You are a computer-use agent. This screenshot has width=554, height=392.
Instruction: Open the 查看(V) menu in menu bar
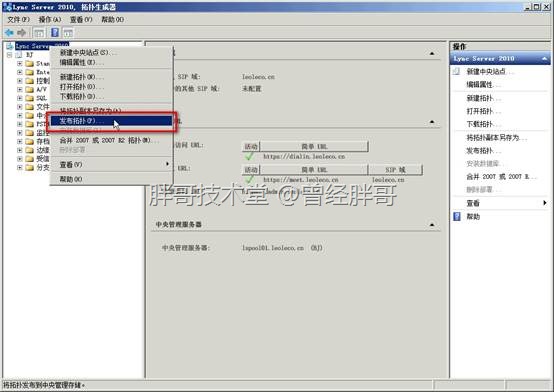tap(81, 19)
